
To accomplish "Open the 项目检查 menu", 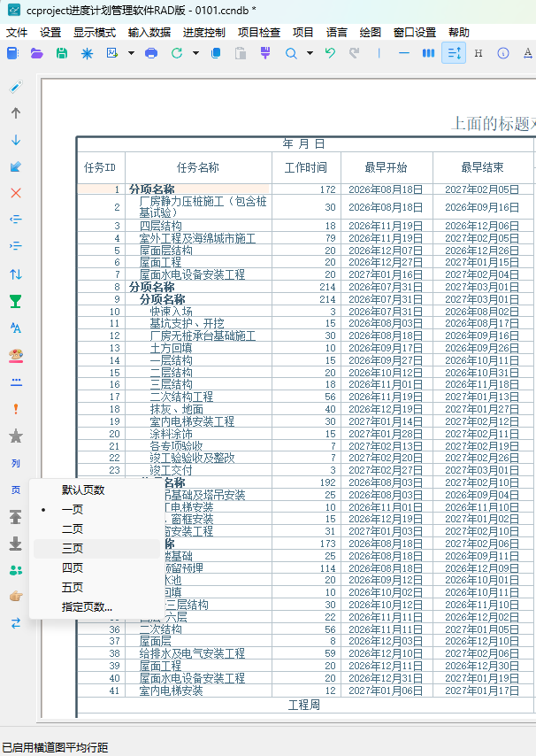I will [259, 32].
